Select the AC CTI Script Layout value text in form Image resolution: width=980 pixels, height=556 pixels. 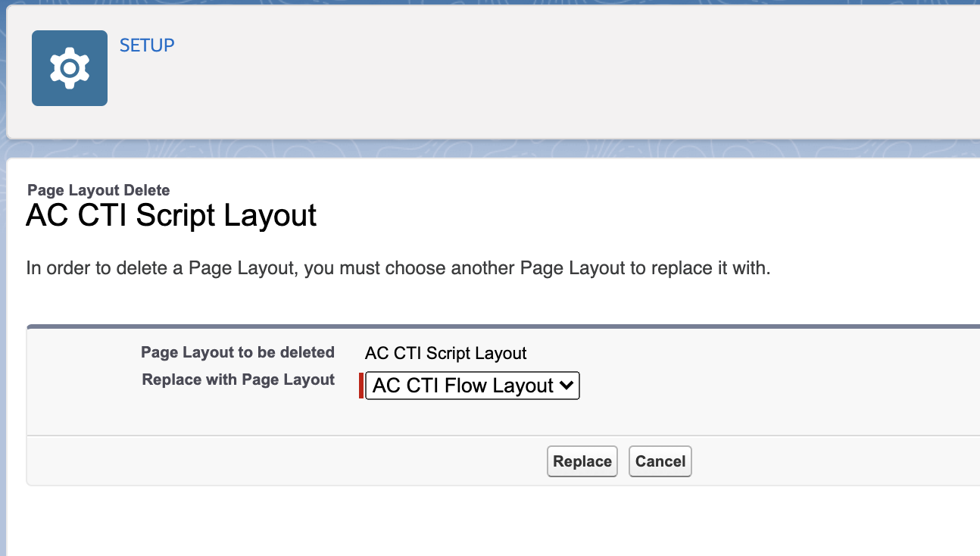point(446,353)
